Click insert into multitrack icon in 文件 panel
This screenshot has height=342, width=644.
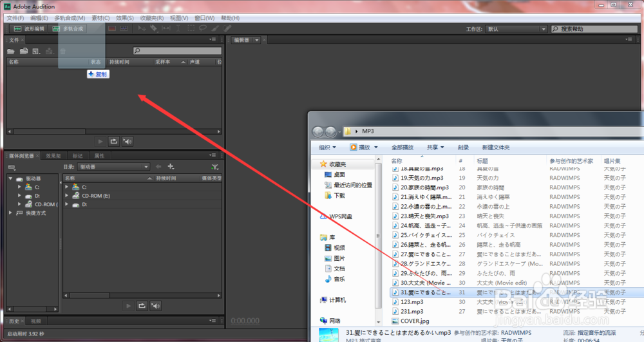(50, 52)
